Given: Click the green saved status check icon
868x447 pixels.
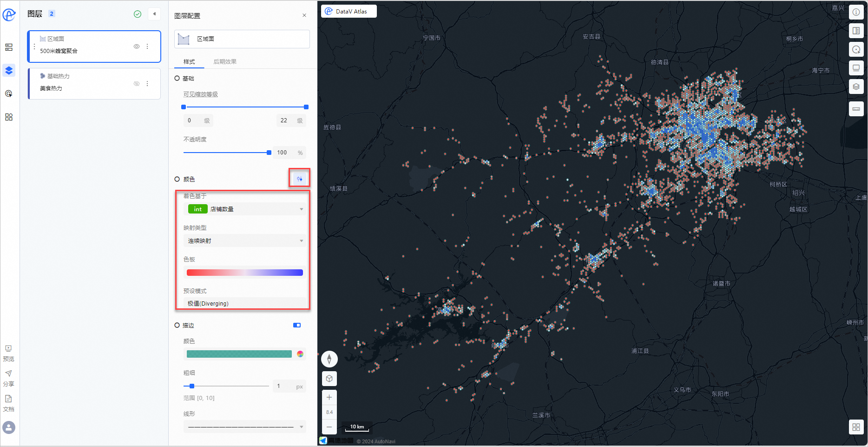Looking at the screenshot, I should click(138, 14).
